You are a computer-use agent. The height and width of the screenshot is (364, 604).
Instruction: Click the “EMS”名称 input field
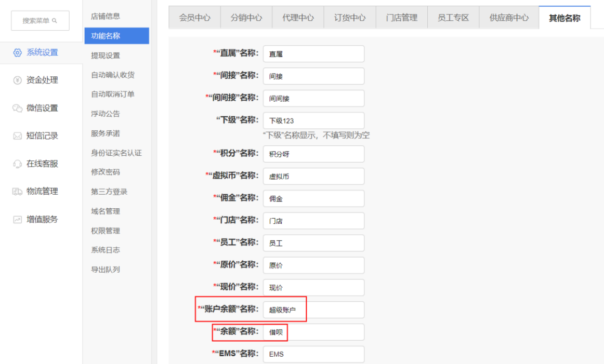(313, 354)
